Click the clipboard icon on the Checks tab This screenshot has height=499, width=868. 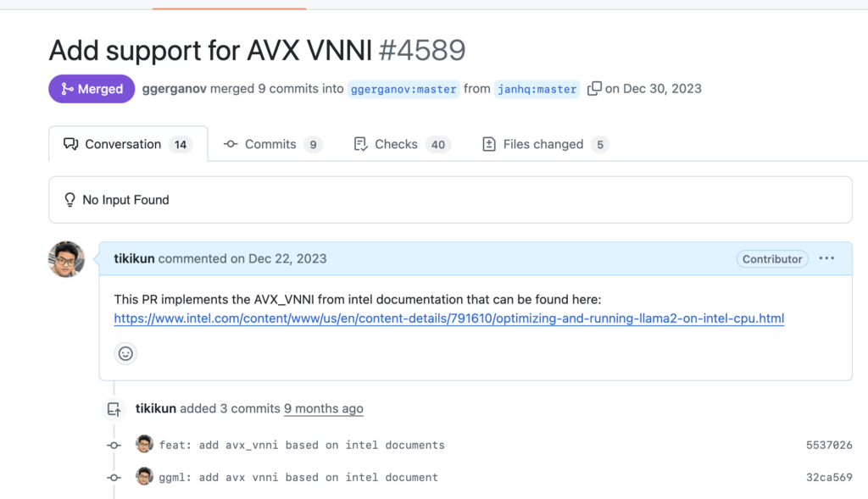360,144
